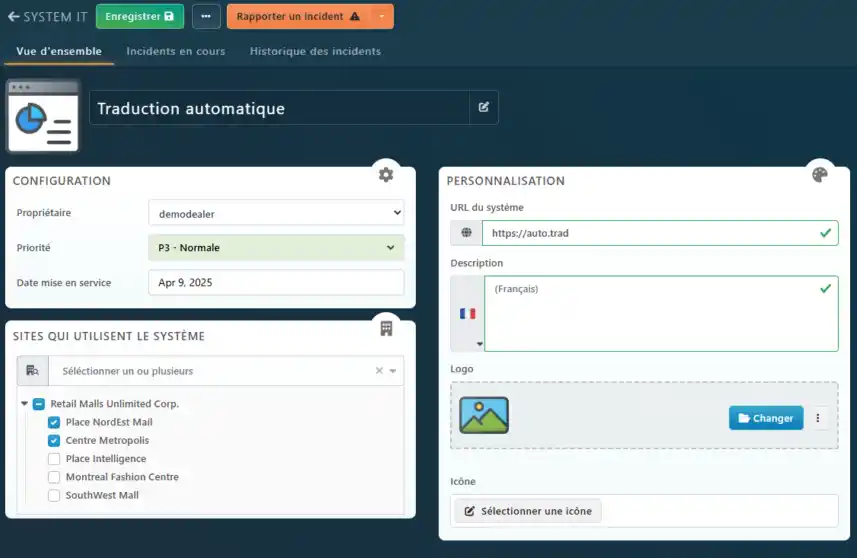Screen dimensions: 858x558
Task: Open the three-dots more options button
Action: click(206, 16)
